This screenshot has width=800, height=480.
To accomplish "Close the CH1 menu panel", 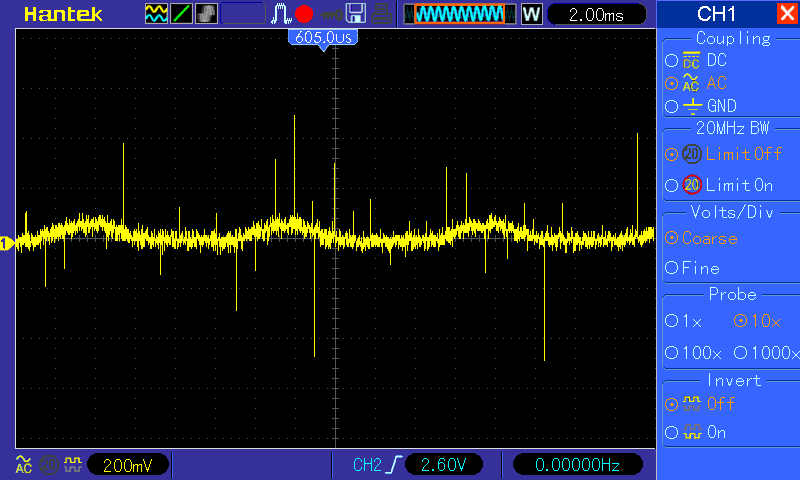I will pos(787,13).
